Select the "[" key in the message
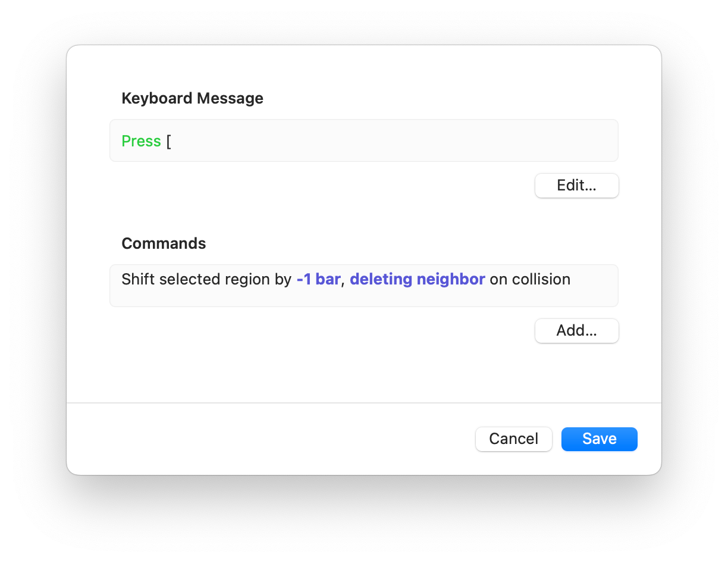This screenshot has height=563, width=728. click(169, 142)
